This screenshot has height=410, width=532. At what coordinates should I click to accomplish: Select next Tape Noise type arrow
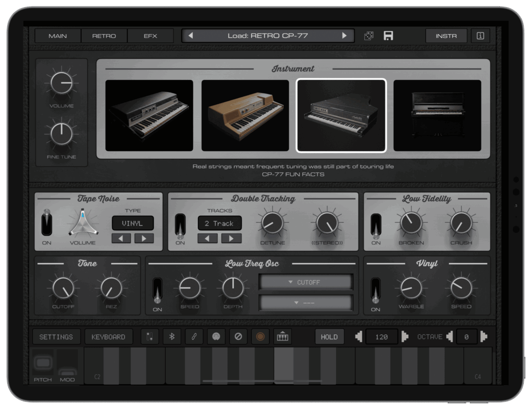click(144, 238)
